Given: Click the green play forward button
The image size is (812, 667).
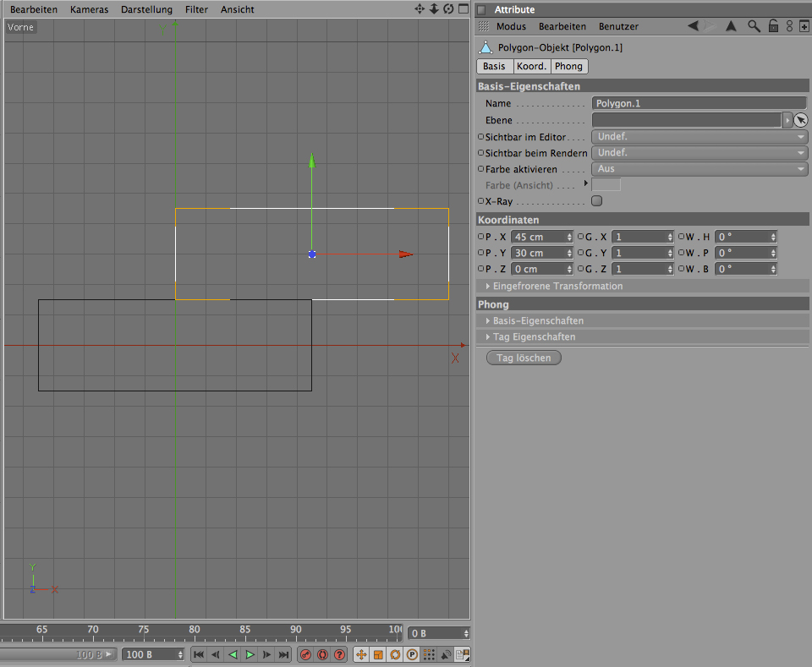Looking at the screenshot, I should 250,654.
